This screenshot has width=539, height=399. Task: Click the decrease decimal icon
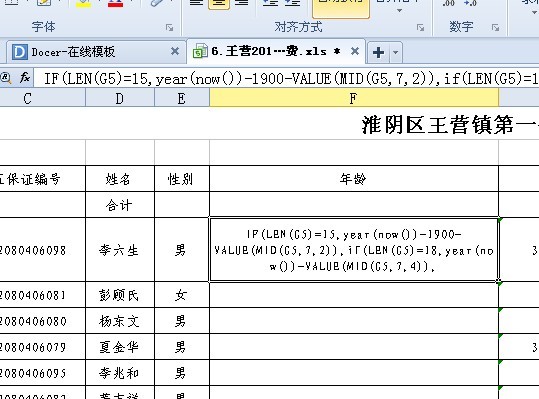[x=470, y=3]
